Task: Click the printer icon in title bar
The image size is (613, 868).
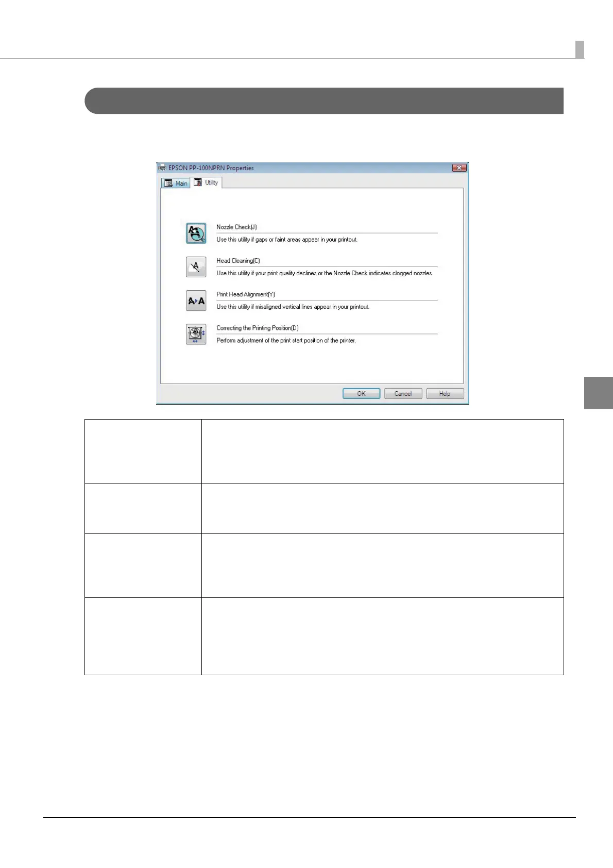Action: pyautogui.click(x=162, y=168)
